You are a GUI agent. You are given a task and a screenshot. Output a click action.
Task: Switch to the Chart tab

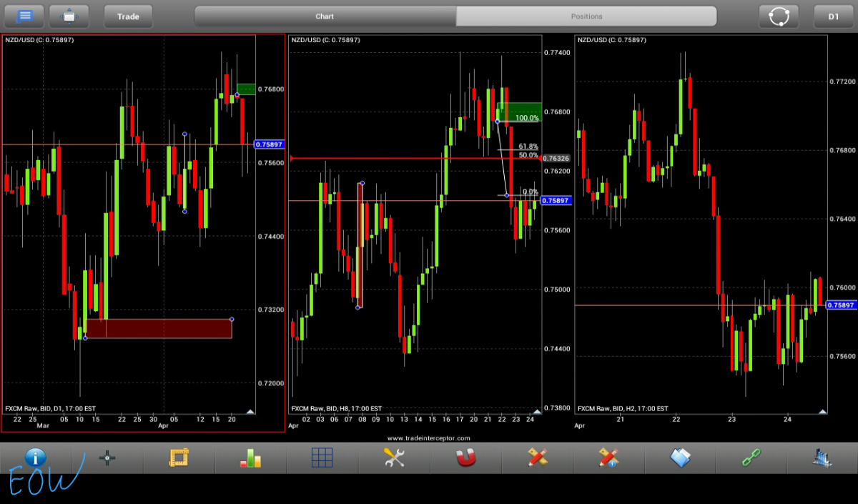pyautogui.click(x=325, y=16)
